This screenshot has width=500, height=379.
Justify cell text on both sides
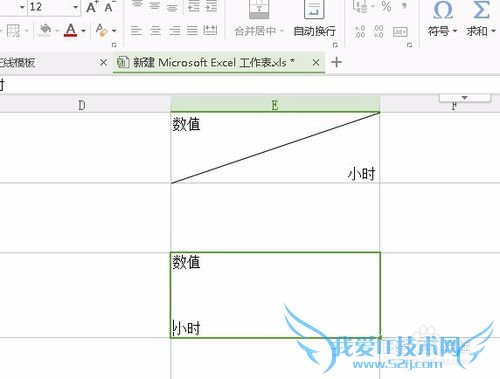[x=192, y=31]
